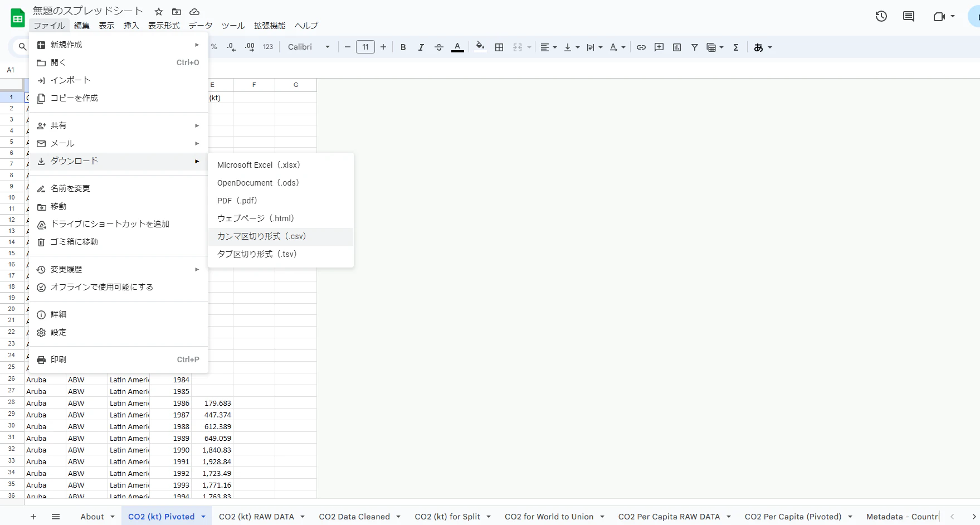Screen dimensions: 980x525
Task: Select ゴミ箱に移動 menu entry
Action: 119,242
